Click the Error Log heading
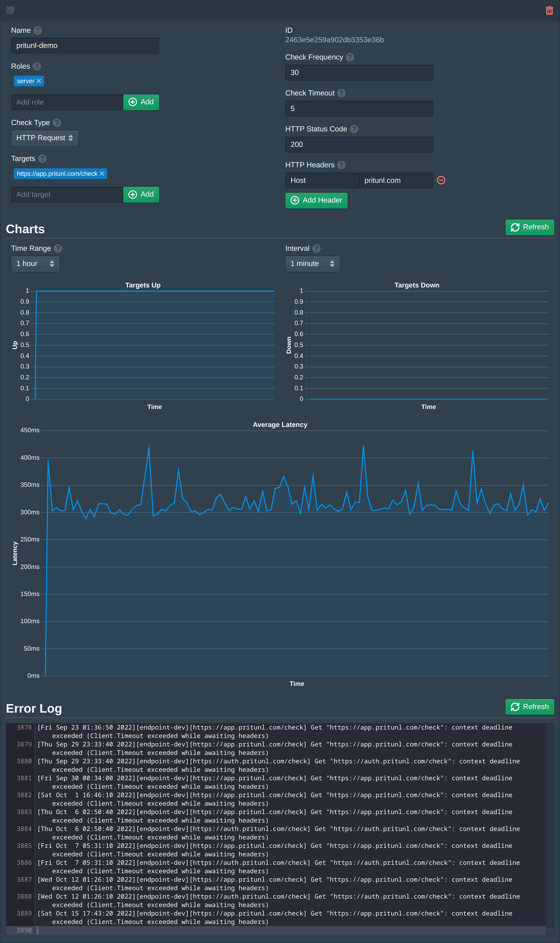The width and height of the screenshot is (560, 943). [x=34, y=708]
